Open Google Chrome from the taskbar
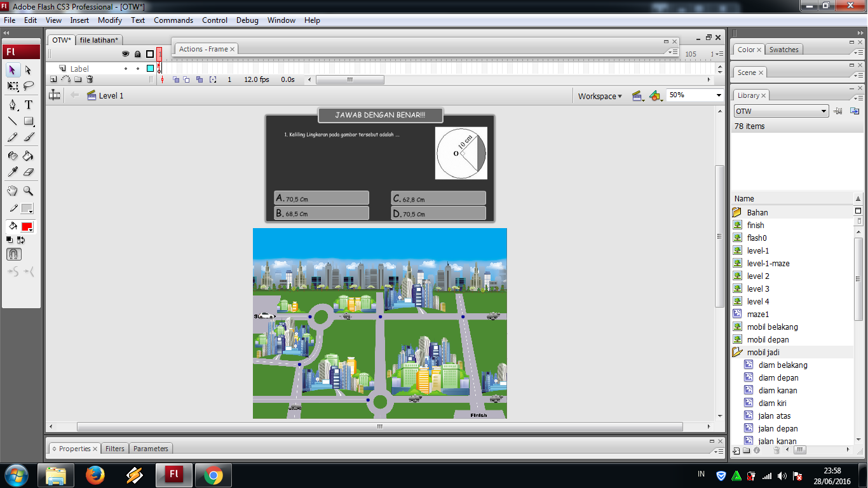This screenshot has width=868, height=488. click(x=213, y=475)
